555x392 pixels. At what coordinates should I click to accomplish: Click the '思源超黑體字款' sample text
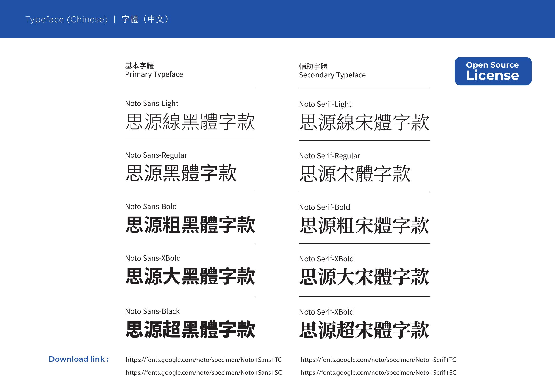191,330
